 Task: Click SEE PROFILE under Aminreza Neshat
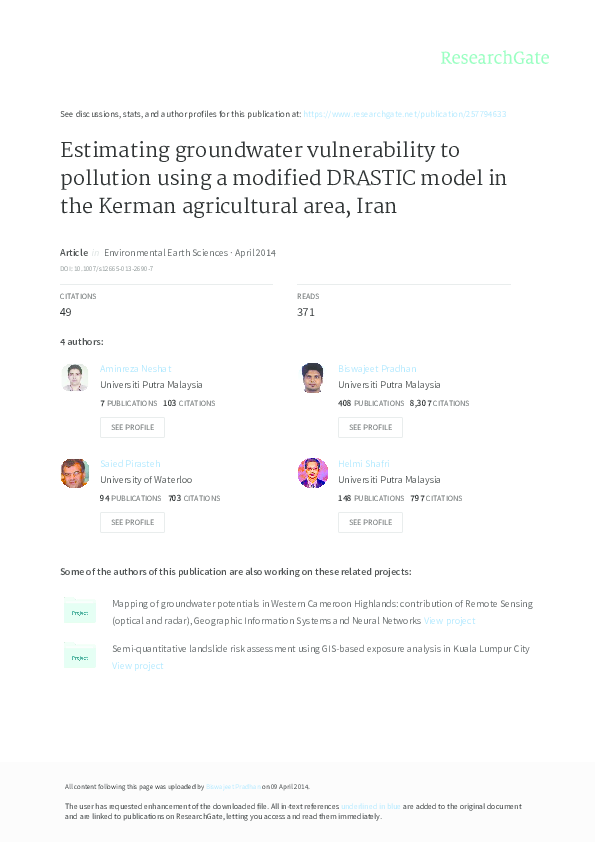point(132,427)
